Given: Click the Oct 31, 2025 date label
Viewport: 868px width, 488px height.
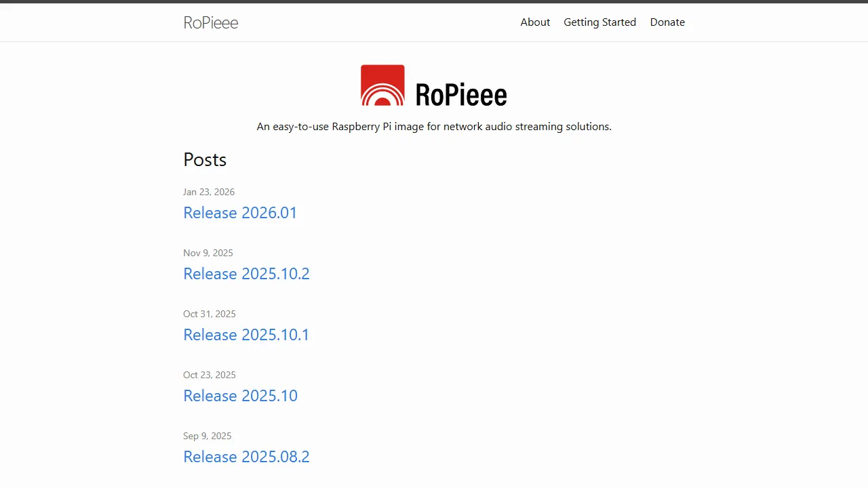Looking at the screenshot, I should (209, 314).
